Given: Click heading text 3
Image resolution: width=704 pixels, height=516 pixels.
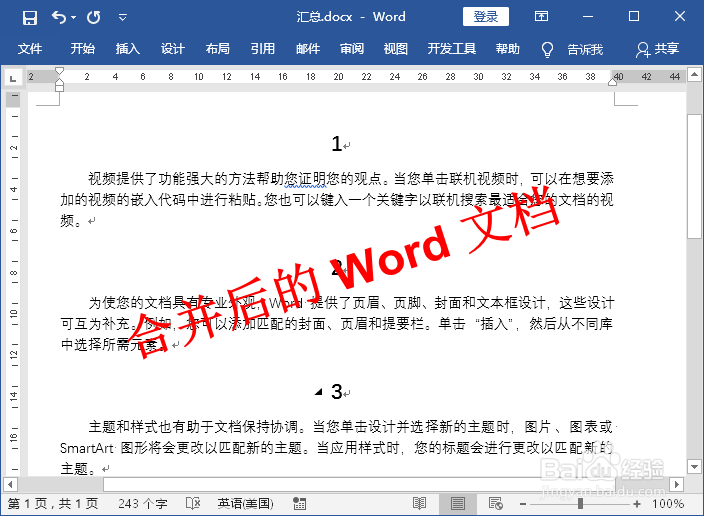Looking at the screenshot, I should tap(337, 392).
